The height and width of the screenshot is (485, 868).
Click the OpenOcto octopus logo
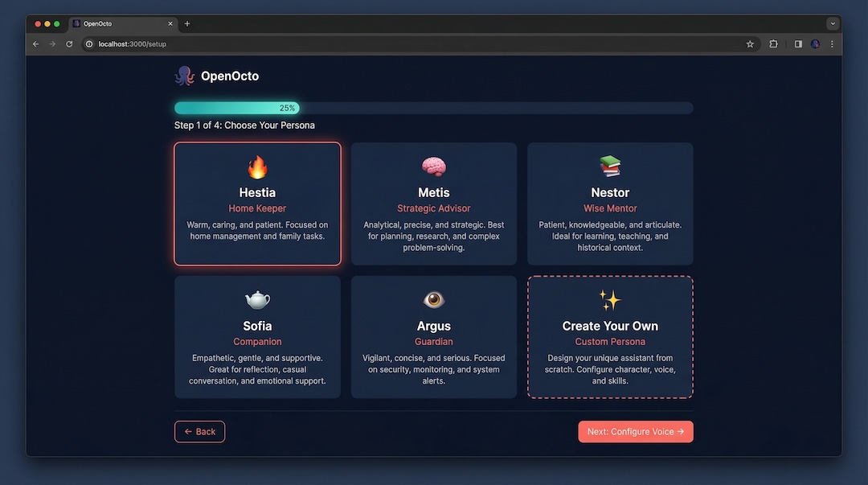[x=184, y=75]
